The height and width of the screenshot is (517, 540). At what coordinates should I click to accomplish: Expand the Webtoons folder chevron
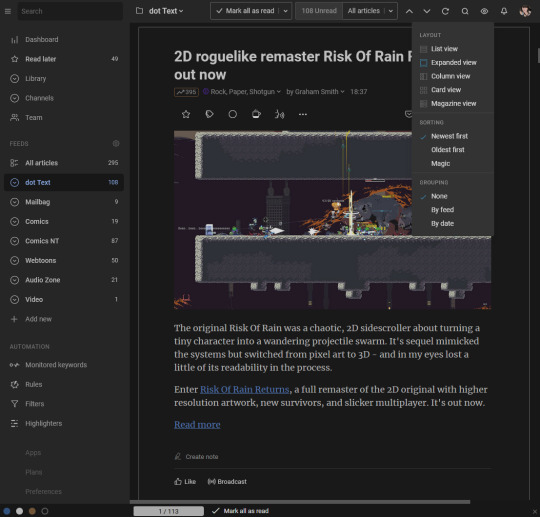click(x=14, y=260)
